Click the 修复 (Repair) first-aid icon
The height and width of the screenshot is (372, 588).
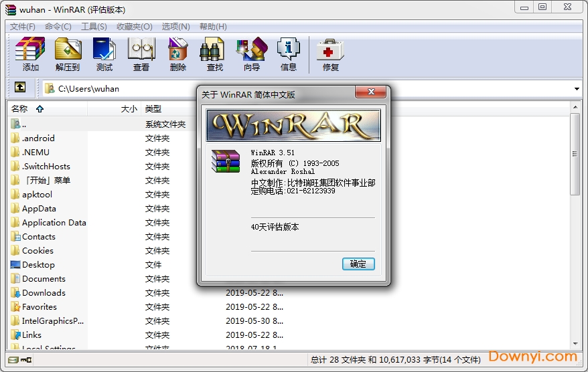(x=330, y=50)
